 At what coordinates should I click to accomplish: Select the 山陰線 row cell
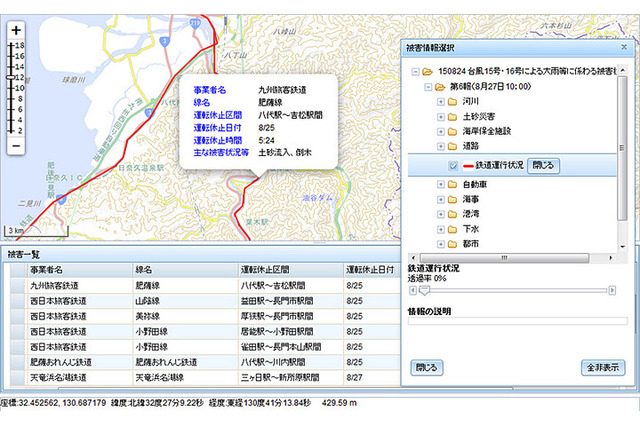[x=185, y=301]
